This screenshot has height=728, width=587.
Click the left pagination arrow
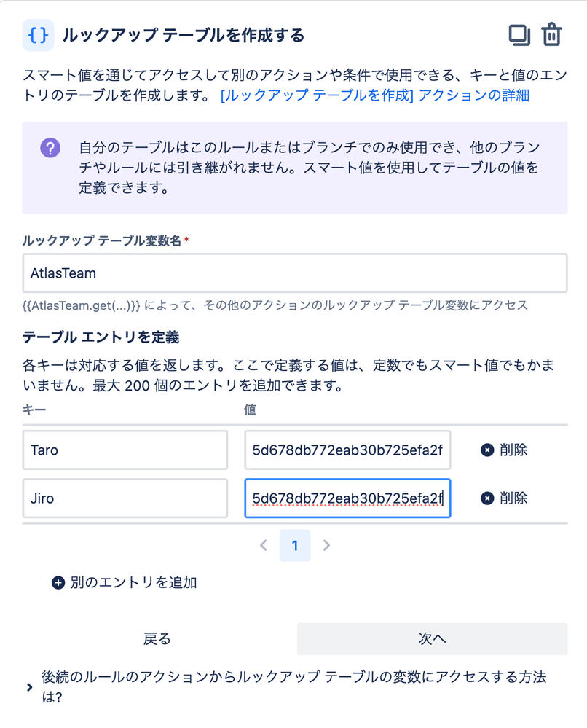[x=264, y=545]
